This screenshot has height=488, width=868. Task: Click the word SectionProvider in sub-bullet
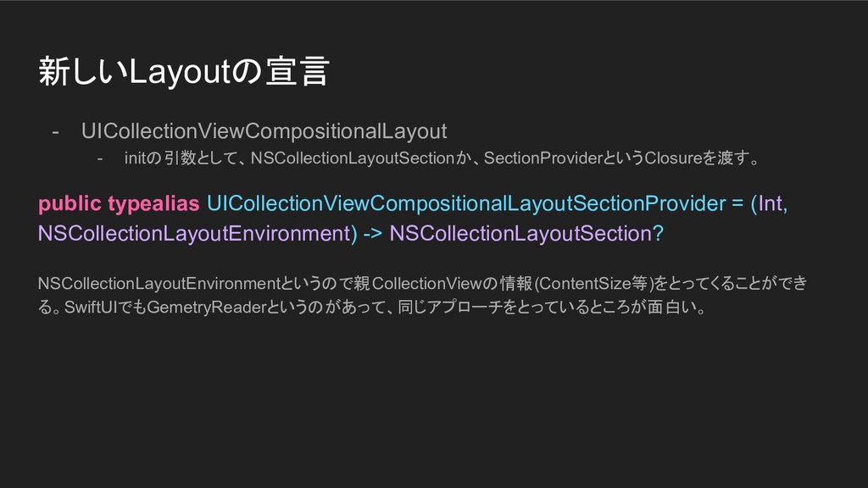pyautogui.click(x=542, y=158)
